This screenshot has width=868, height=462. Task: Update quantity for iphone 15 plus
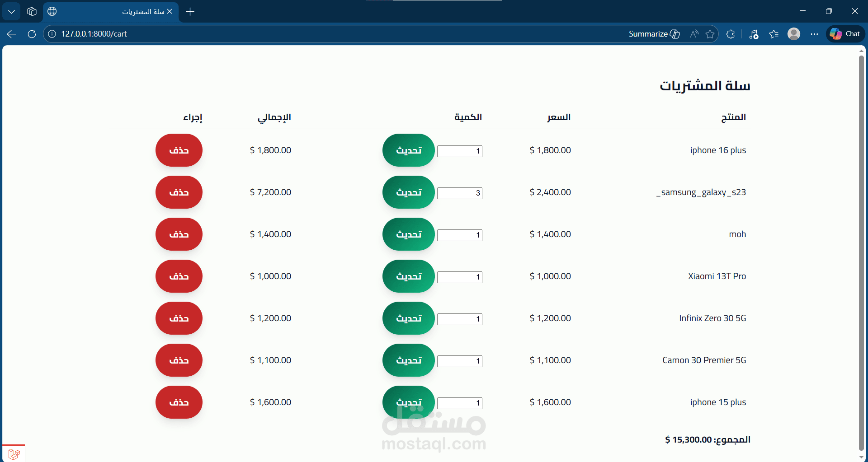[409, 402]
